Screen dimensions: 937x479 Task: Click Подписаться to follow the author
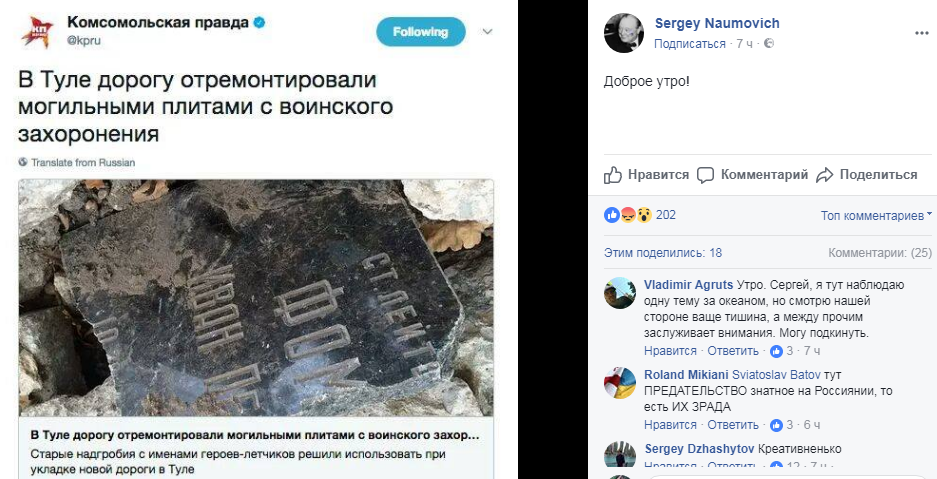690,44
